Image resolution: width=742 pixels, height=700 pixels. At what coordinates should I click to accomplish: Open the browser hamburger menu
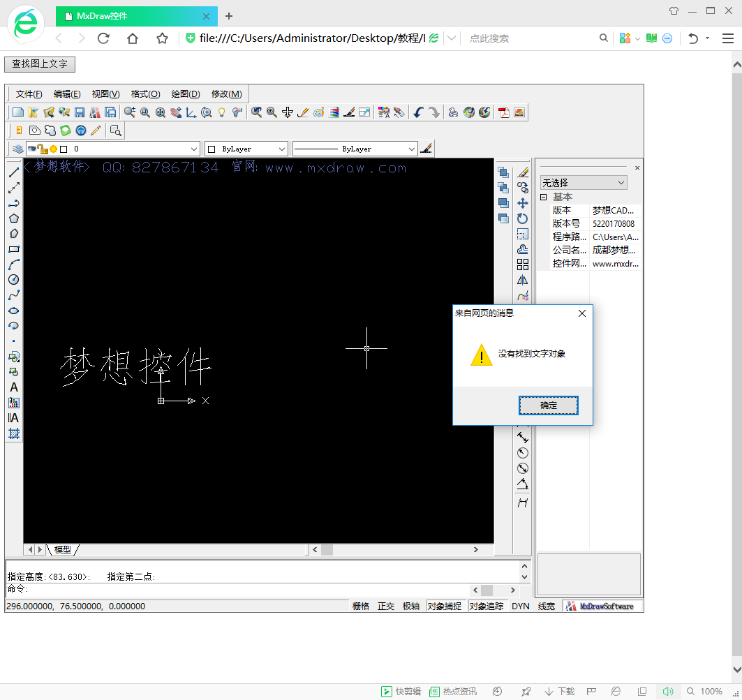[728, 38]
